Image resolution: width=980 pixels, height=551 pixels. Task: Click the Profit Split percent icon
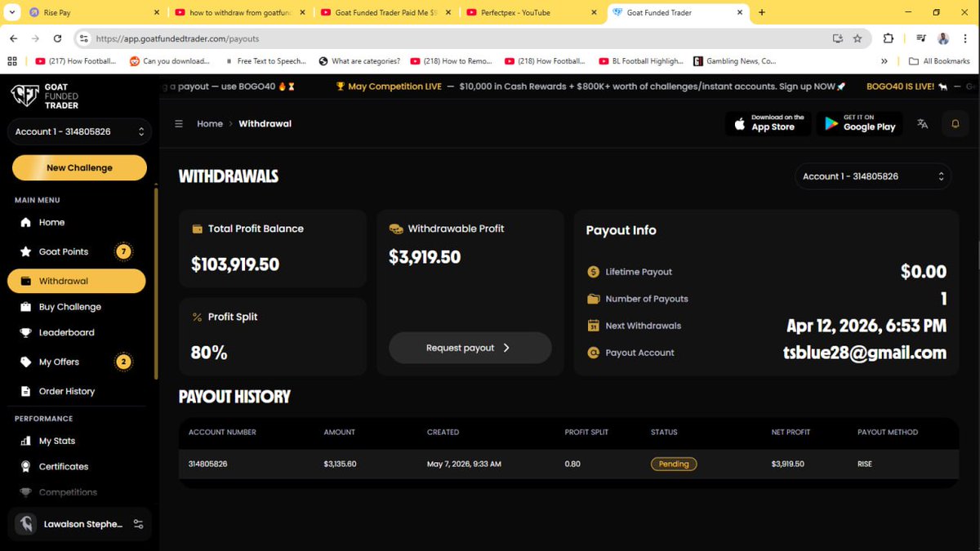[197, 317]
